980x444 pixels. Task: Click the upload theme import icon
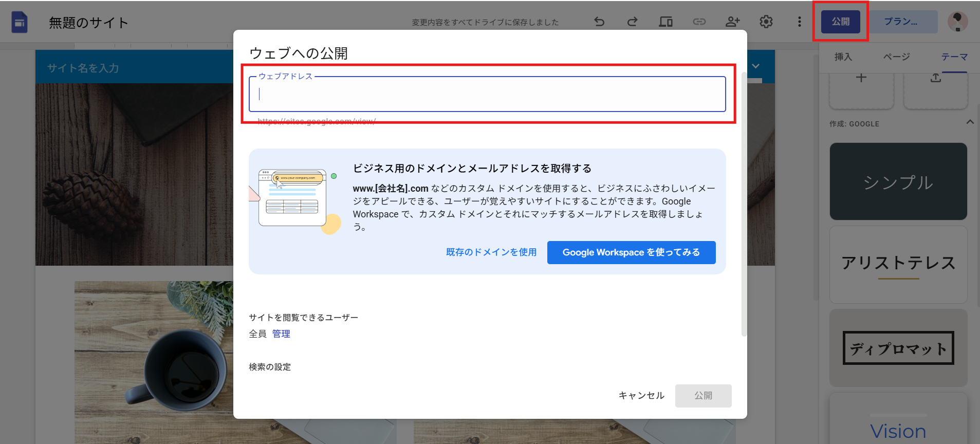(x=936, y=78)
